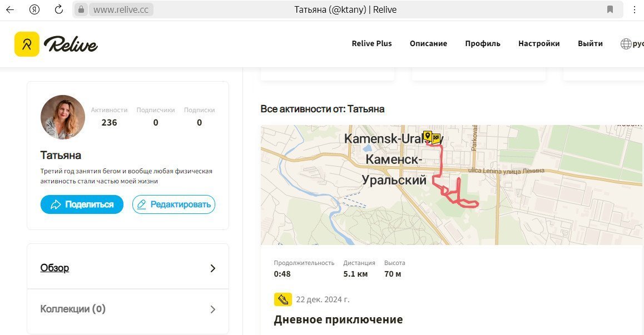Open Relive Plus page
Screen dimensions: 644x335
(371, 43)
